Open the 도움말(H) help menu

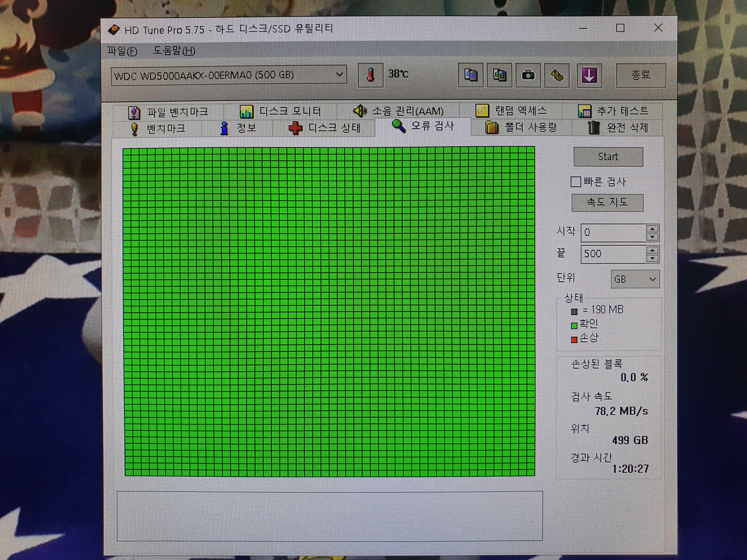click(174, 51)
